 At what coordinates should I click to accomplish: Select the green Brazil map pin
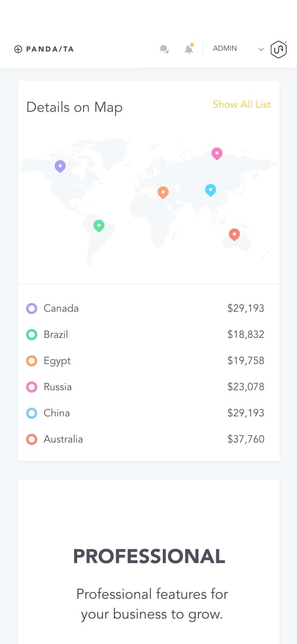coord(99,226)
